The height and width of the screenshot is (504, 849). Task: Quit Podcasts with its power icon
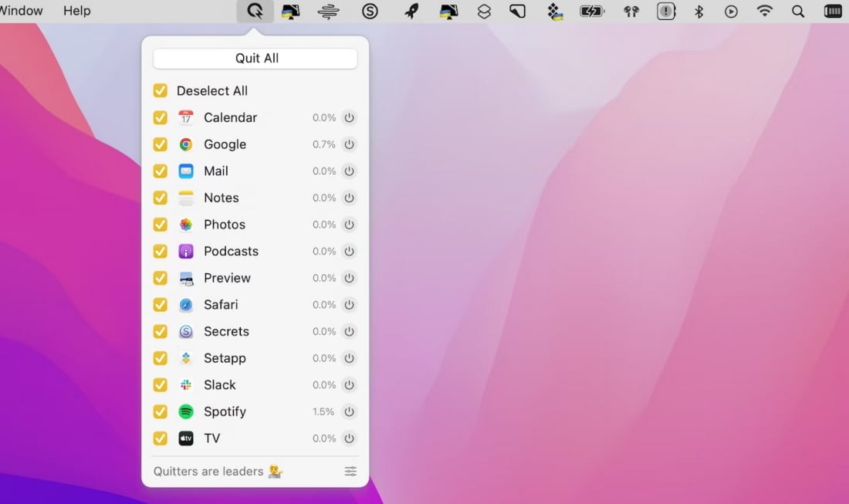pyautogui.click(x=349, y=251)
